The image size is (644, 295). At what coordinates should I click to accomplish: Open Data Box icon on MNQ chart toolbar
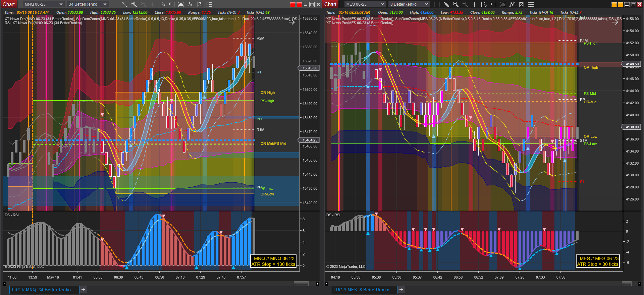coord(162,4)
